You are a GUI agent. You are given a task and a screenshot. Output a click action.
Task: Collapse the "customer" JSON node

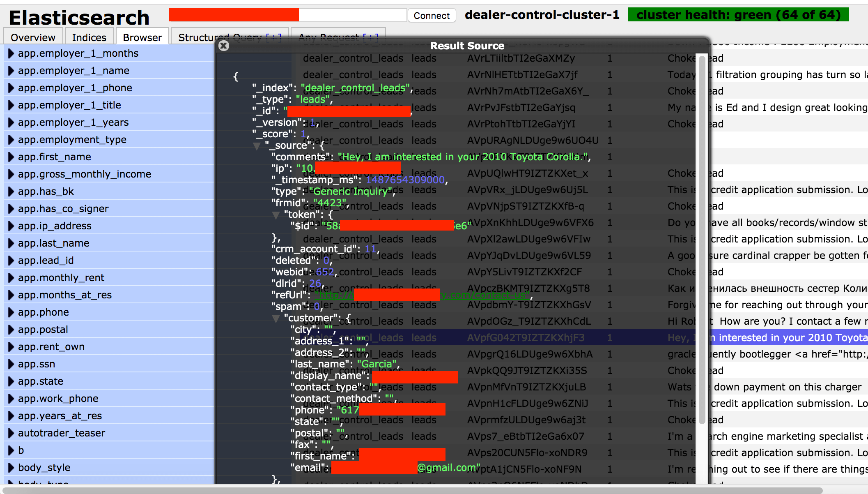(276, 319)
